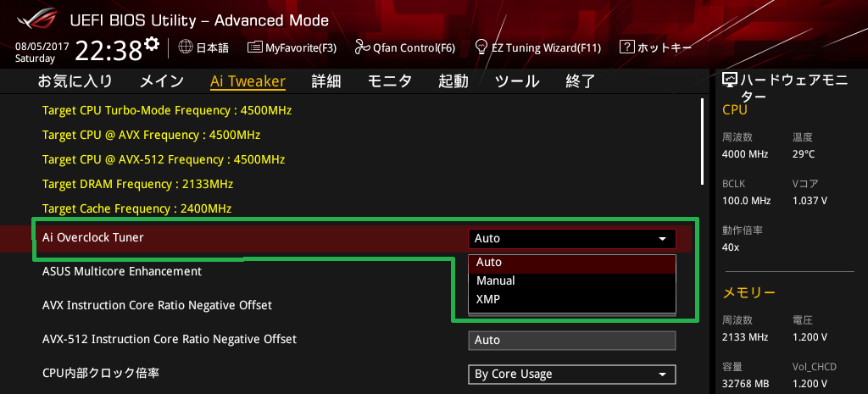Viewport: 868px width, 394px height.
Task: Switch to the お気に入り tab
Action: pyautogui.click(x=75, y=81)
